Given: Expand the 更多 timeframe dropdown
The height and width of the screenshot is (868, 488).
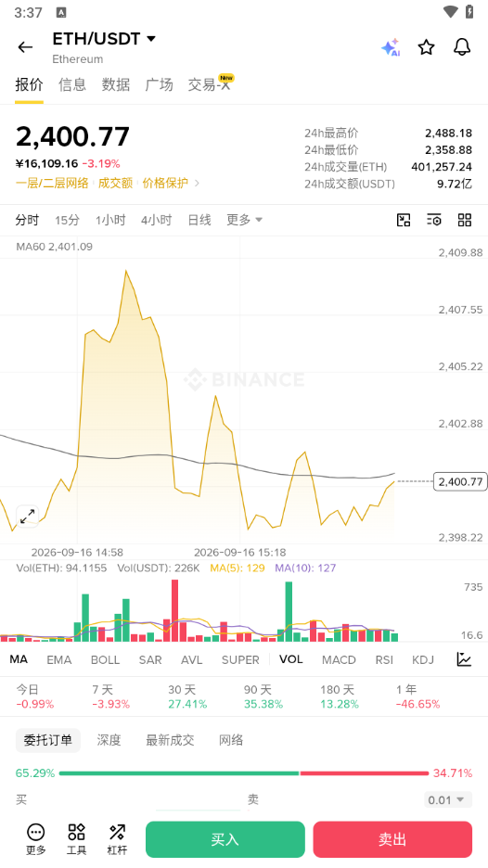Looking at the screenshot, I should point(244,220).
